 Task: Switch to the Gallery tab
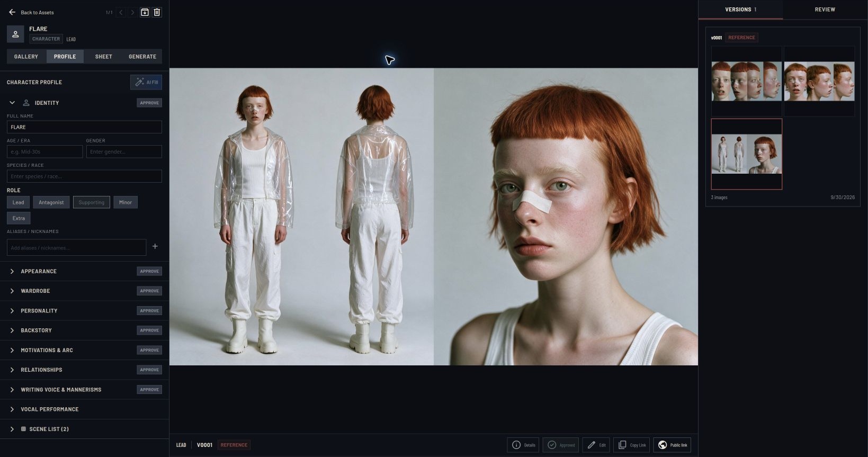(x=26, y=57)
